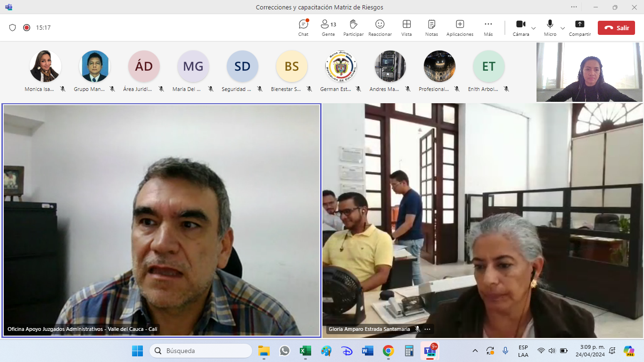This screenshot has height=362, width=644.
Task: Toggle the Micro microphone
Action: point(550,27)
